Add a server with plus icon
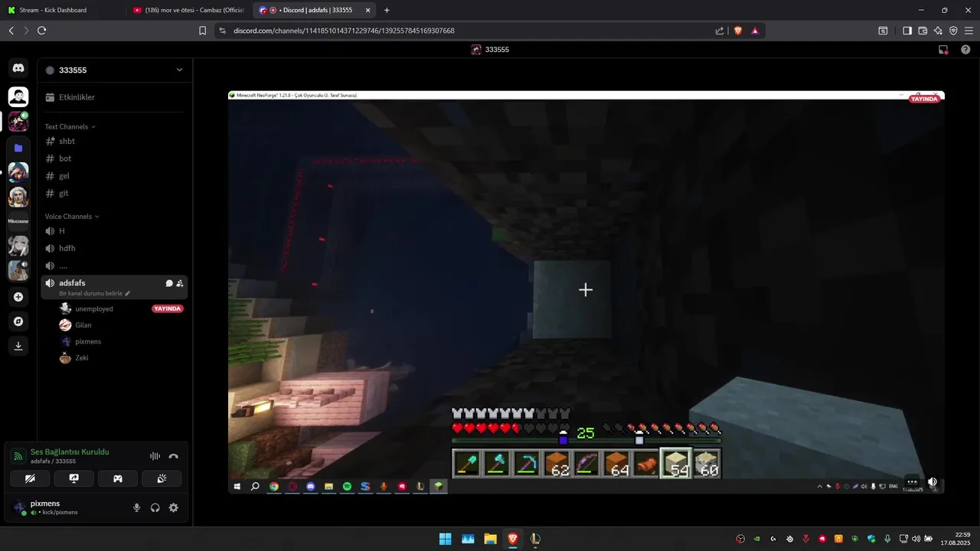 18,297
